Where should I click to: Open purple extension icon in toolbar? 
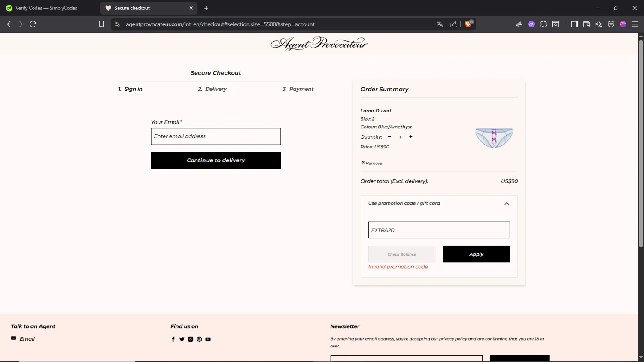[x=531, y=24]
